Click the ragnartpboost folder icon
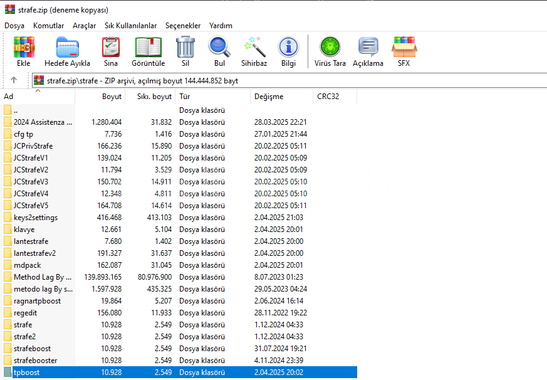Image resolution: width=547 pixels, height=380 pixels. click(x=8, y=301)
